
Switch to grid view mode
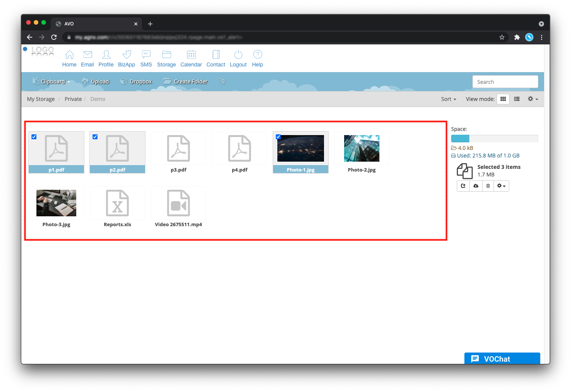click(x=503, y=99)
